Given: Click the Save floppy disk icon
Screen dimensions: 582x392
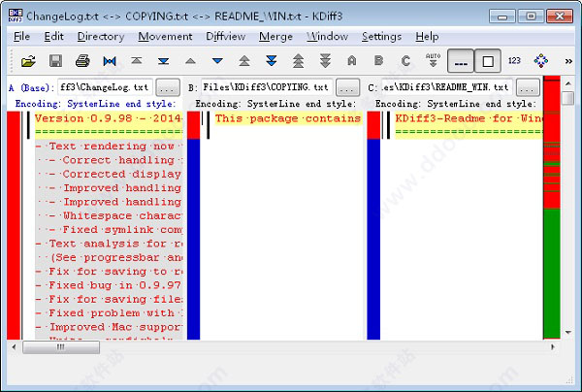Looking at the screenshot, I should [x=55, y=61].
